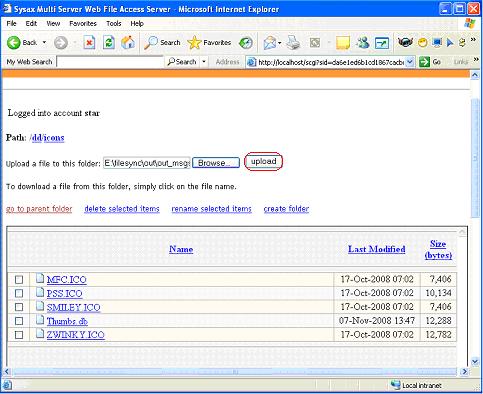Click the green Go button

point(430,62)
